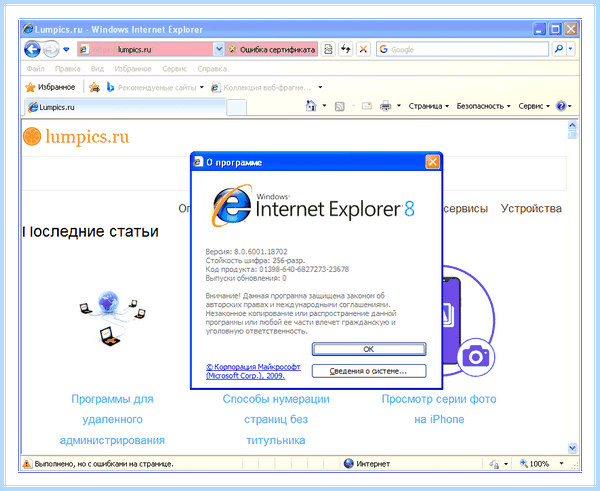Open the Устройства site navigation link

[x=531, y=209]
